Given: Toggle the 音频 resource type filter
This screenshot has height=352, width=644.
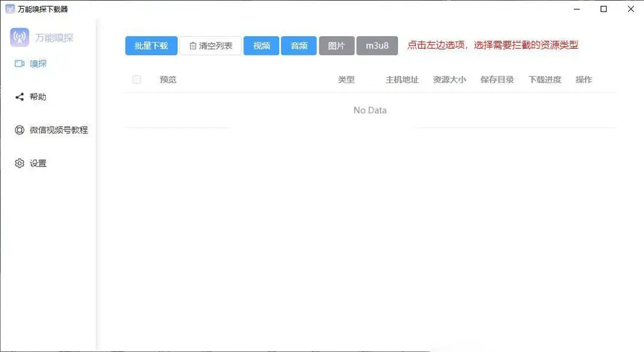Looking at the screenshot, I should (x=299, y=46).
